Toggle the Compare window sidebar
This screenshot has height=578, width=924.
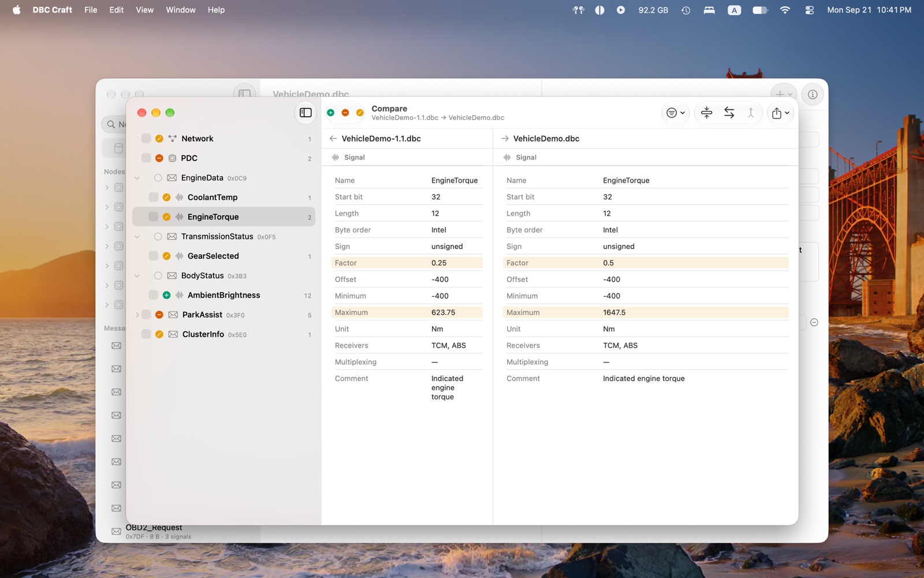[305, 113]
